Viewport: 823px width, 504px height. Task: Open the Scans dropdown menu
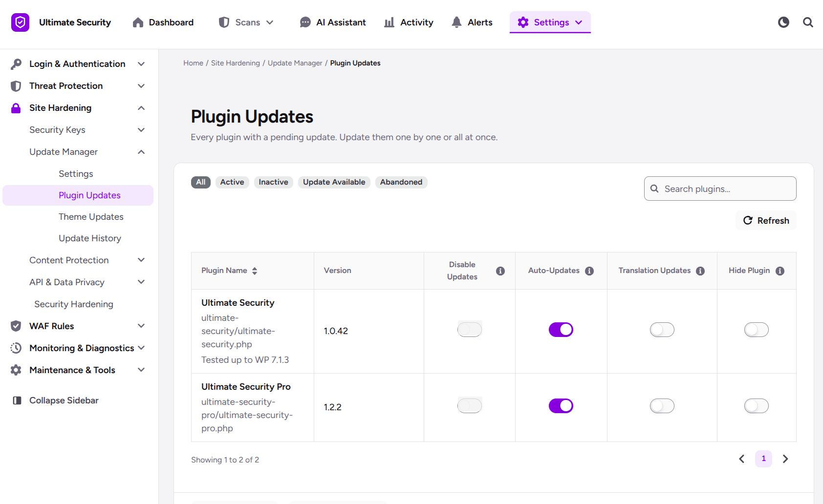(x=246, y=22)
